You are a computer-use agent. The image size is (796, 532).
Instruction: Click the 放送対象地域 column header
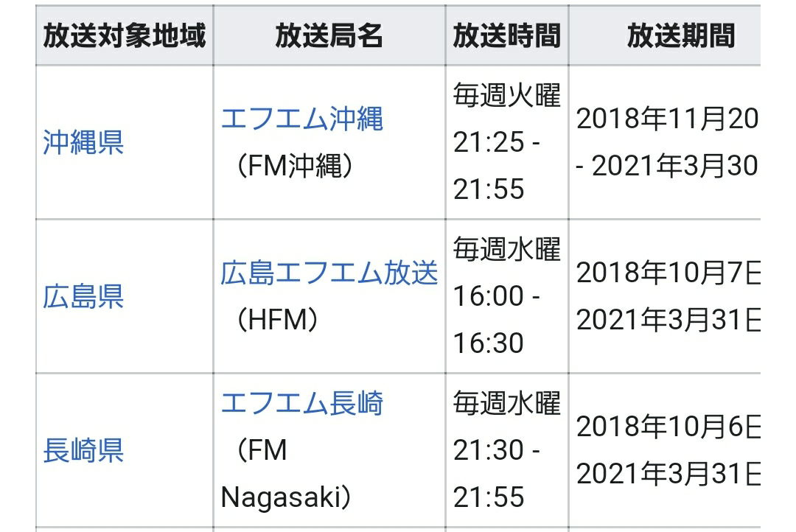125,35
